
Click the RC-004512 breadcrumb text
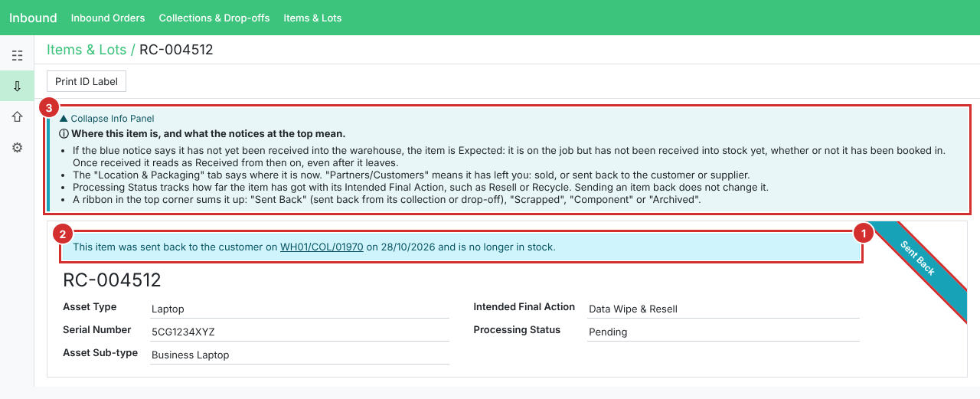(x=176, y=50)
